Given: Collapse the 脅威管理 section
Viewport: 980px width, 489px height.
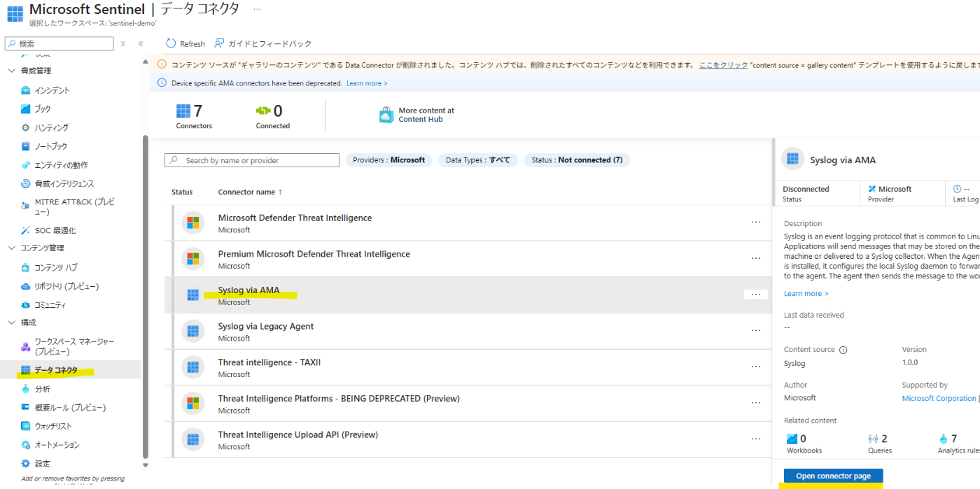Looking at the screenshot, I should pyautogui.click(x=11, y=71).
